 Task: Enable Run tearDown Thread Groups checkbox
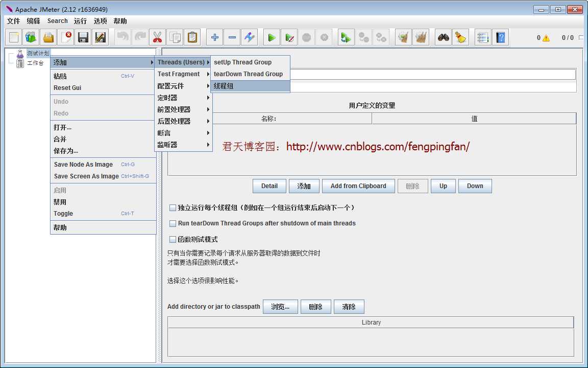pos(173,223)
